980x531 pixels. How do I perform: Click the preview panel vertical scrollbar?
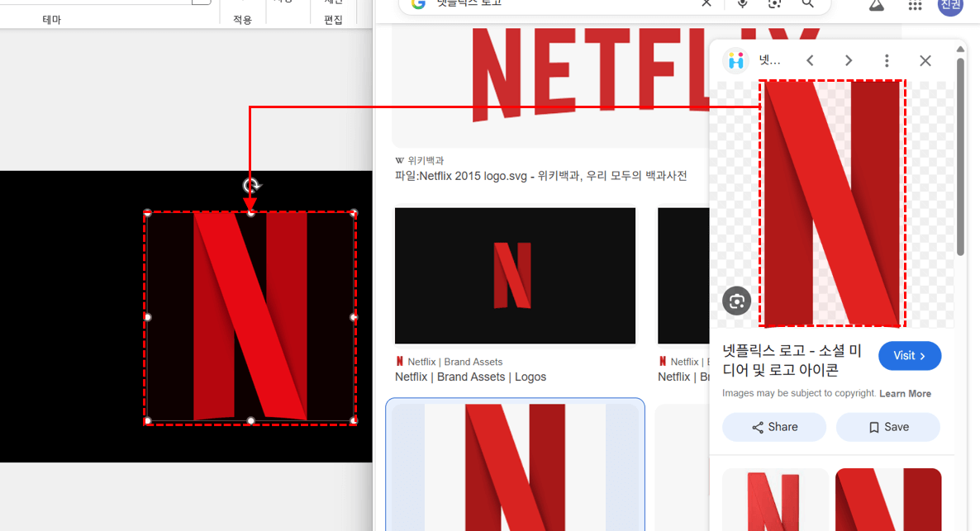tap(960, 157)
